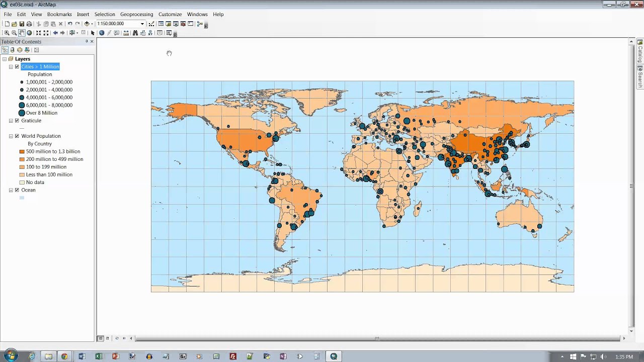Open Chrome from the taskbar

coord(64,356)
